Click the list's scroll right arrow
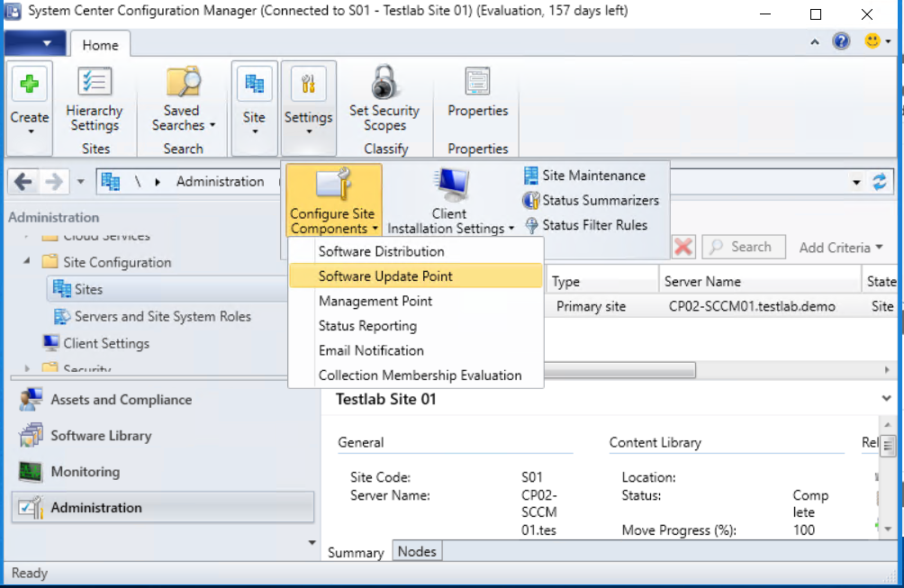 (x=887, y=369)
